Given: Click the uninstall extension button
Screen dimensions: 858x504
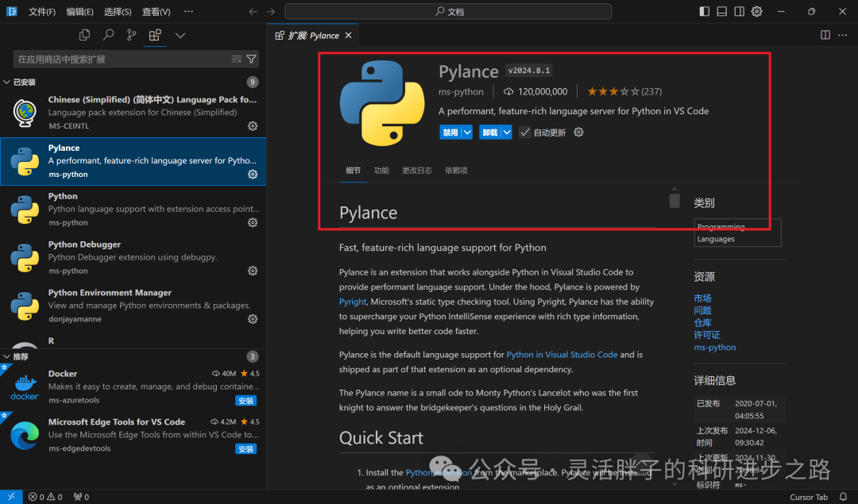Looking at the screenshot, I should pyautogui.click(x=489, y=133).
